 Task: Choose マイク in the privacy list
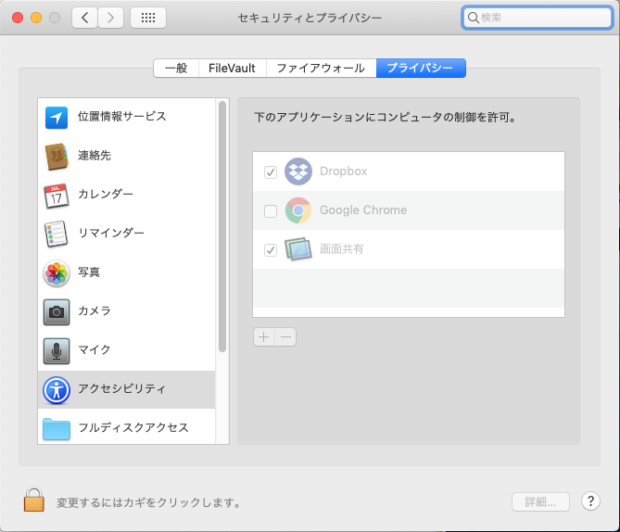click(94, 350)
